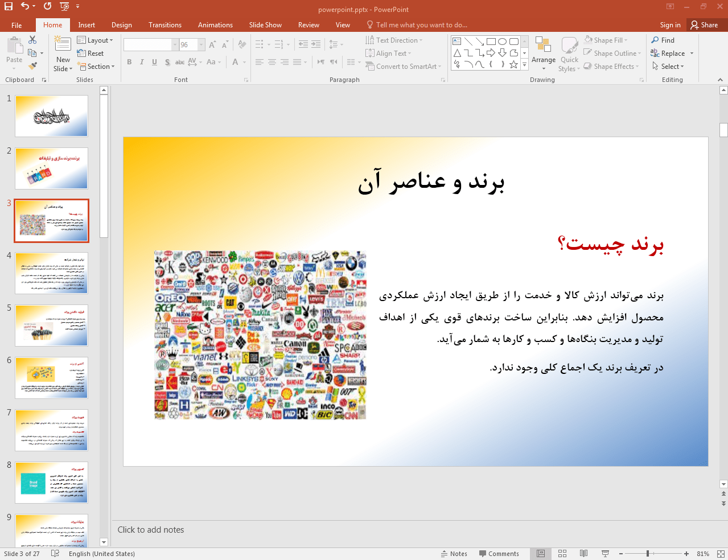Toggle the Comments pane

point(499,554)
